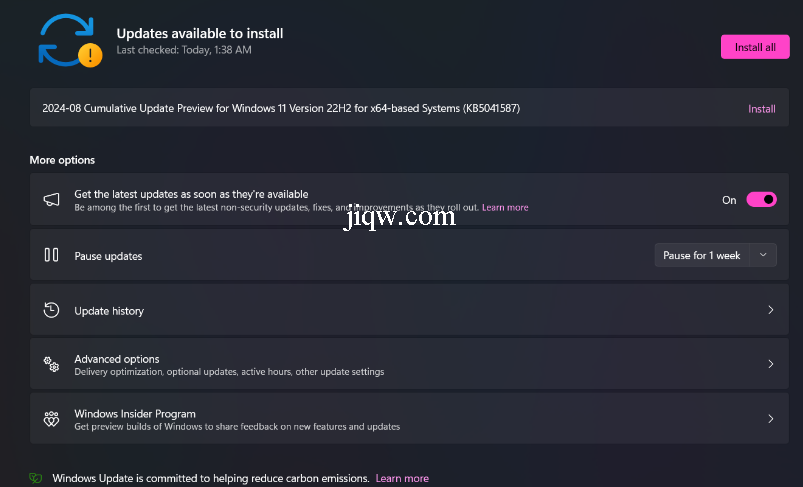Click the 2024-08 Cumulative Update Preview title
The image size is (803, 487).
pyautogui.click(x=280, y=108)
